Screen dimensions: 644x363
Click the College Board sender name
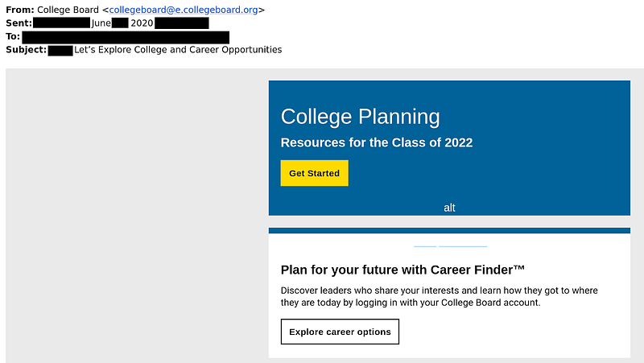click(68, 10)
